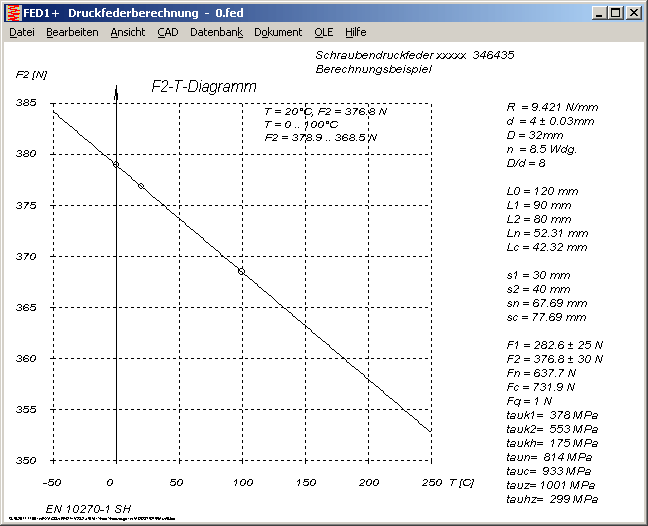Click the F2-T-Diagramm chart title

pyautogui.click(x=204, y=87)
